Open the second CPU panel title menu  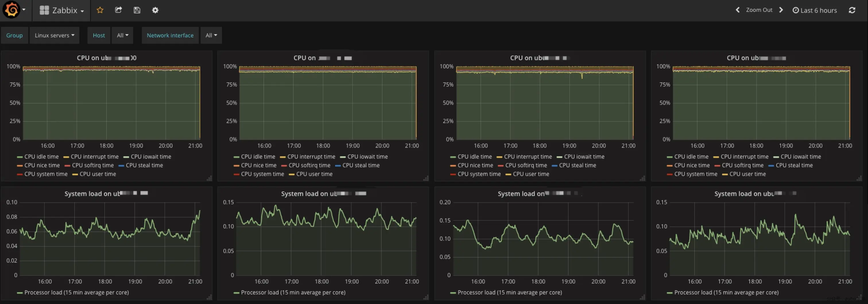coord(323,58)
